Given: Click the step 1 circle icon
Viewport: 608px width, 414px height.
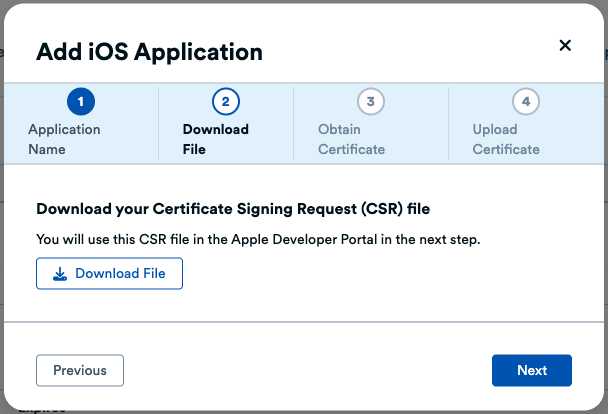Looking at the screenshot, I should click(80, 102).
